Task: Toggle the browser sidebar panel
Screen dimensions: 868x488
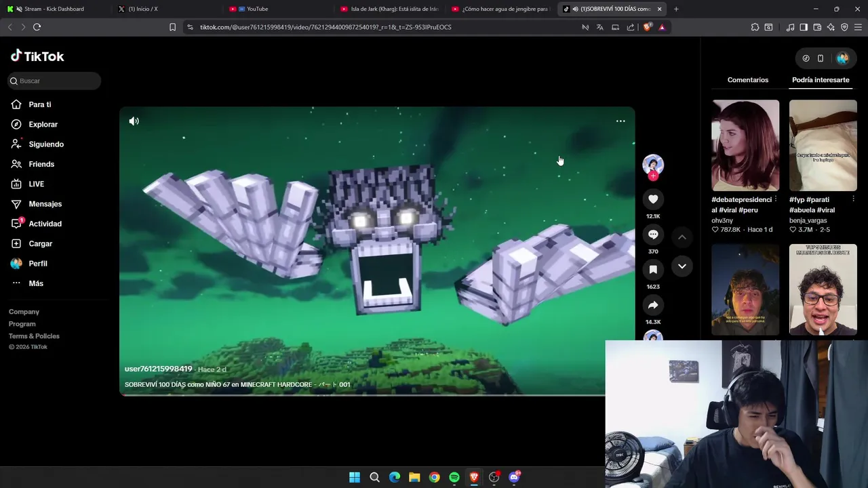Action: click(x=804, y=27)
